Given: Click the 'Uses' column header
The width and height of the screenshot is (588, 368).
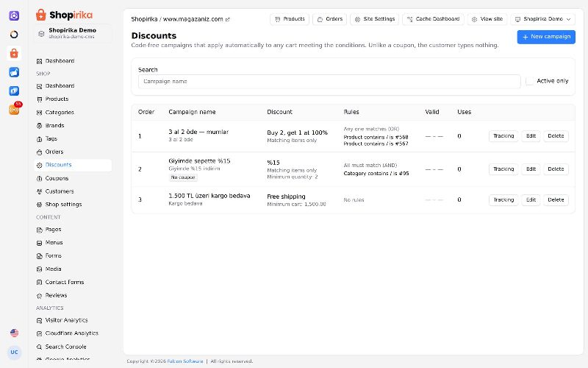Looking at the screenshot, I should 465,112.
